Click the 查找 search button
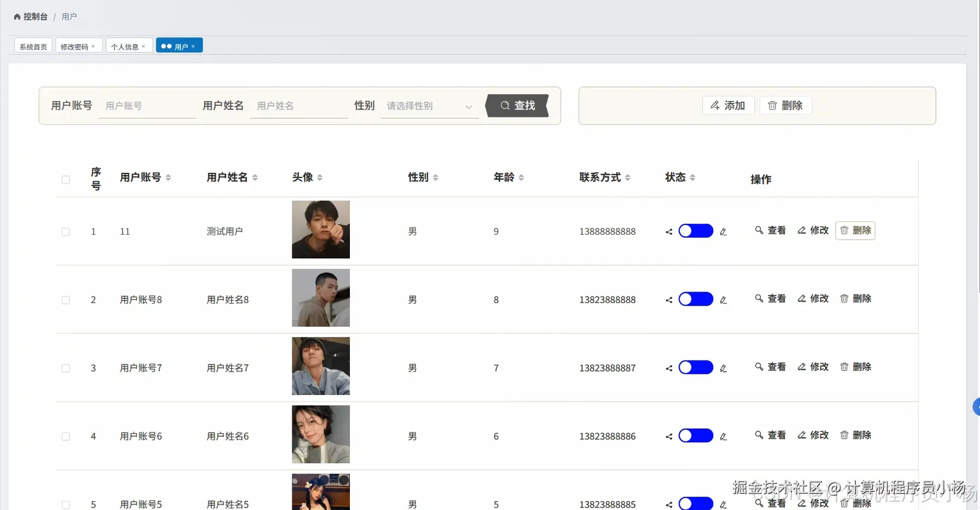This screenshot has height=510, width=980. (x=518, y=106)
